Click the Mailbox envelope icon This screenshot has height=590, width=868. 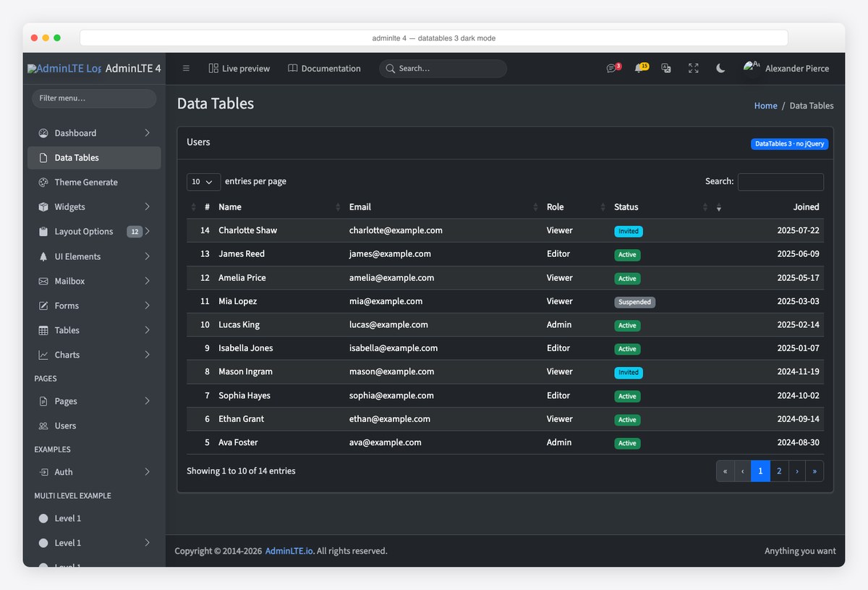43,281
